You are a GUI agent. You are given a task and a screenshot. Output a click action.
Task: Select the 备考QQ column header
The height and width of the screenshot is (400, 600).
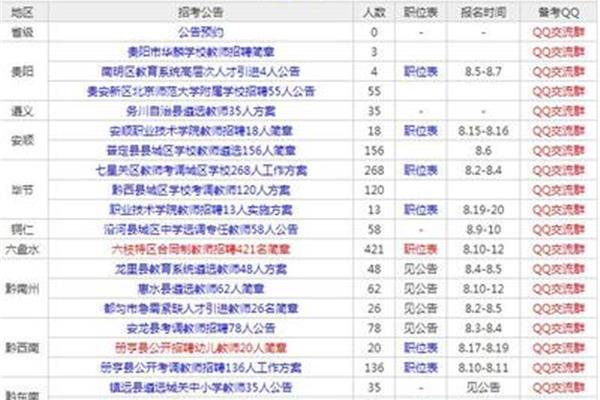(559, 13)
